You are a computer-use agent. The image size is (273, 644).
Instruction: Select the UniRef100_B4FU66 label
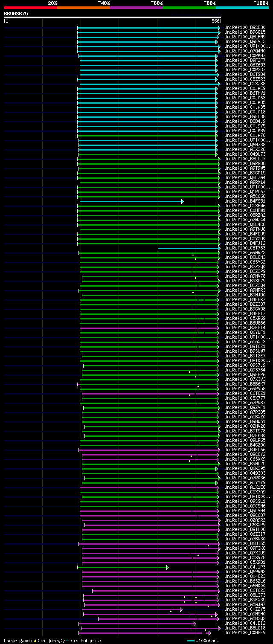point(245,450)
